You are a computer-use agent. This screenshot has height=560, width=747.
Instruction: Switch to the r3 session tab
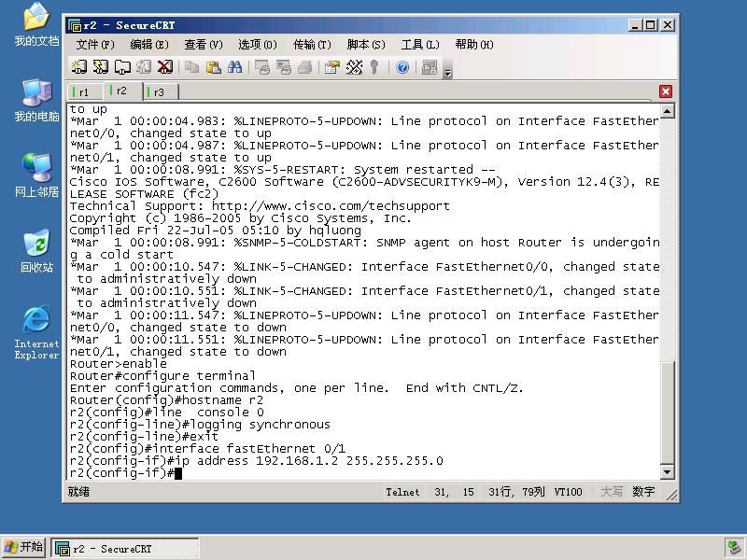pyautogui.click(x=159, y=91)
